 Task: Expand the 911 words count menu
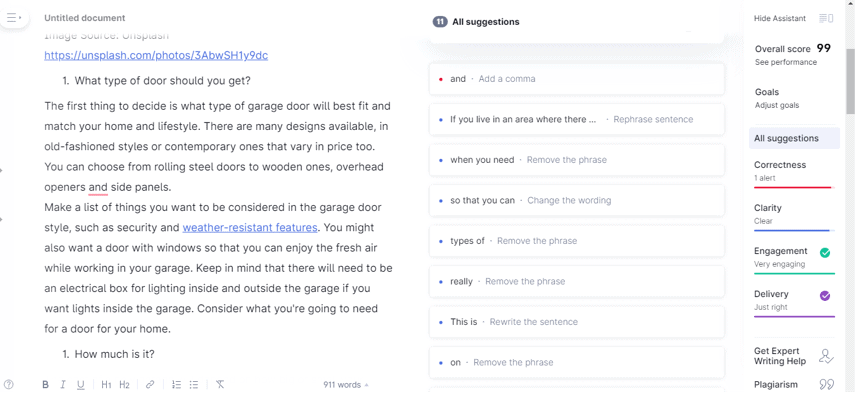pos(346,384)
